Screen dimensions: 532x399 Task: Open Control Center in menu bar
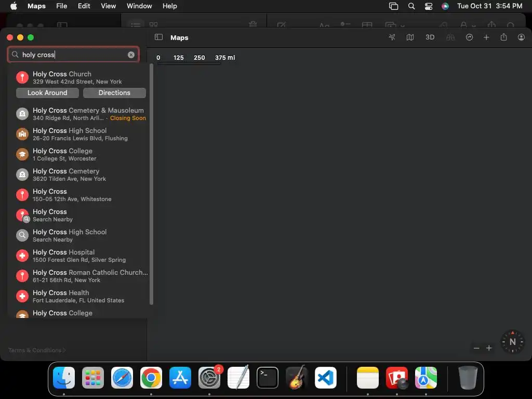coord(429,6)
